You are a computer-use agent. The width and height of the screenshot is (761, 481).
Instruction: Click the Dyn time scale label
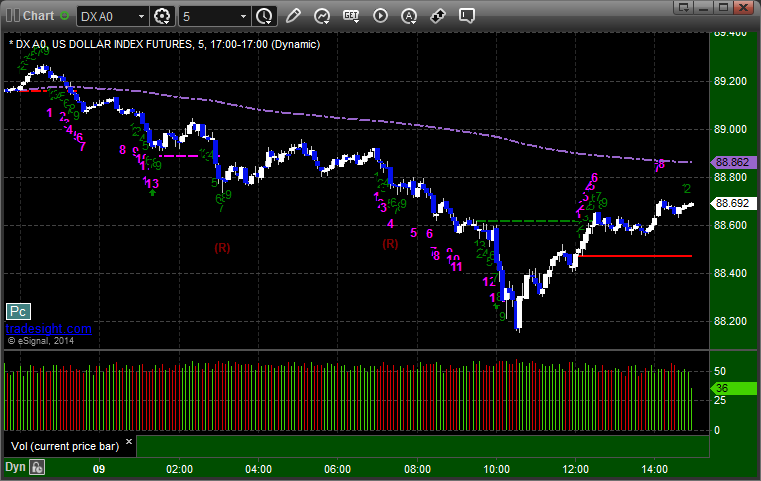pyautogui.click(x=15, y=467)
